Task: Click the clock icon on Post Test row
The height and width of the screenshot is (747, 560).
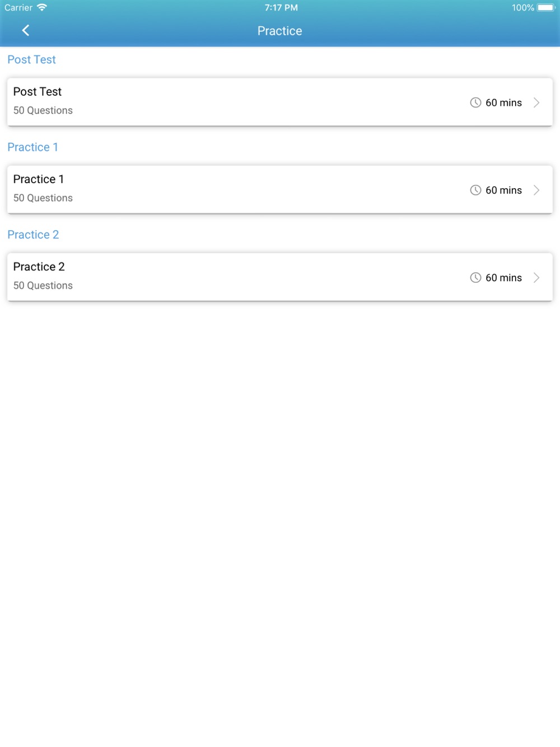Action: pyautogui.click(x=475, y=102)
